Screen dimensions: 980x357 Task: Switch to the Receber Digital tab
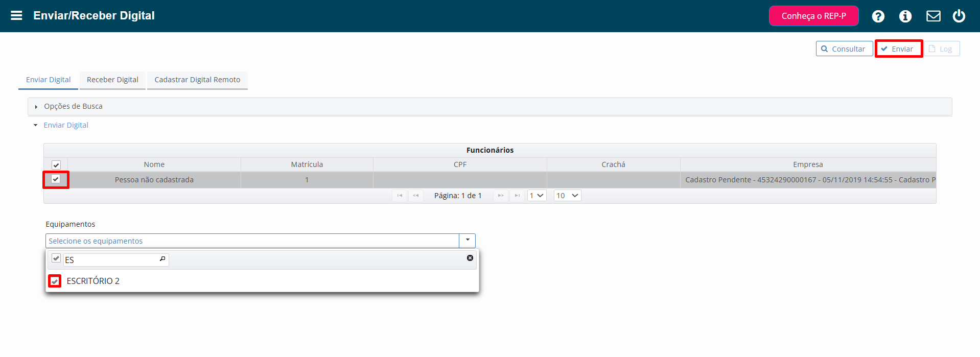[112, 80]
